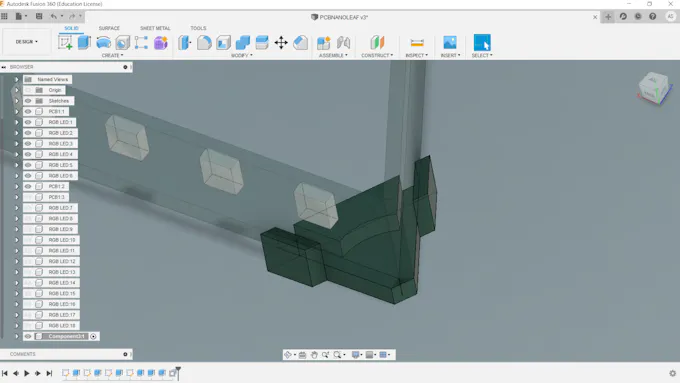The height and width of the screenshot is (383, 680).
Task: Select the PCBNANOLEAF v3 document tab
Action: pos(340,17)
